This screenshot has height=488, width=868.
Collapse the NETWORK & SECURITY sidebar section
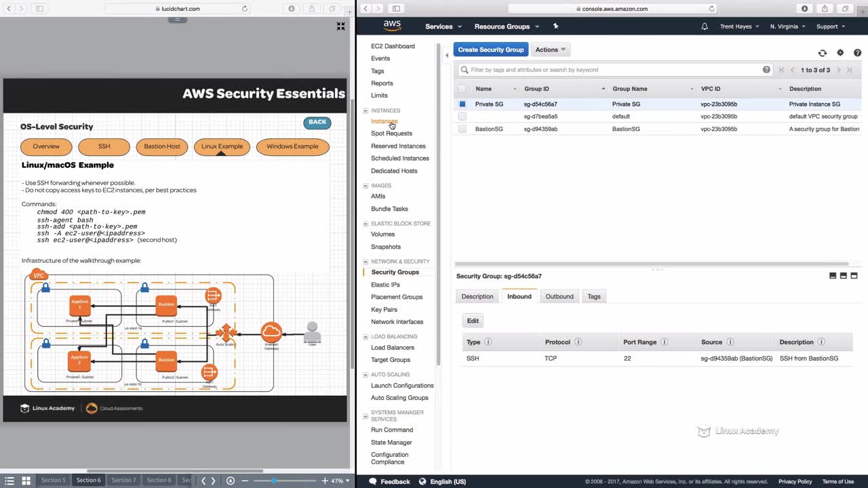[366, 262]
